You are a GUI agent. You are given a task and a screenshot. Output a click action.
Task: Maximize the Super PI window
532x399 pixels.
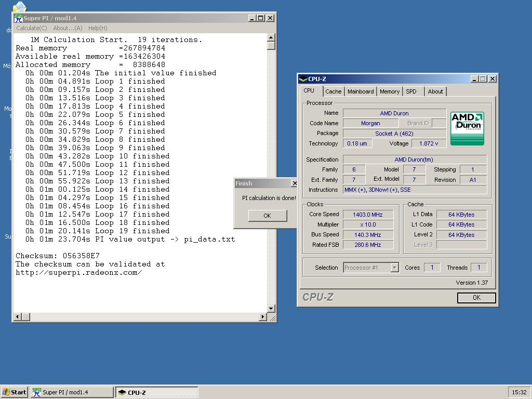[x=261, y=18]
